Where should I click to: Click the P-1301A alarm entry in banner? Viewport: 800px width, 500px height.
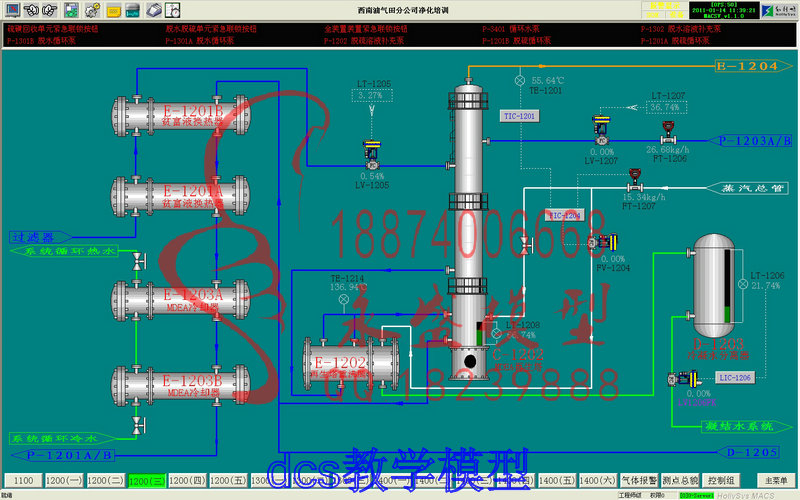pyautogui.click(x=199, y=40)
